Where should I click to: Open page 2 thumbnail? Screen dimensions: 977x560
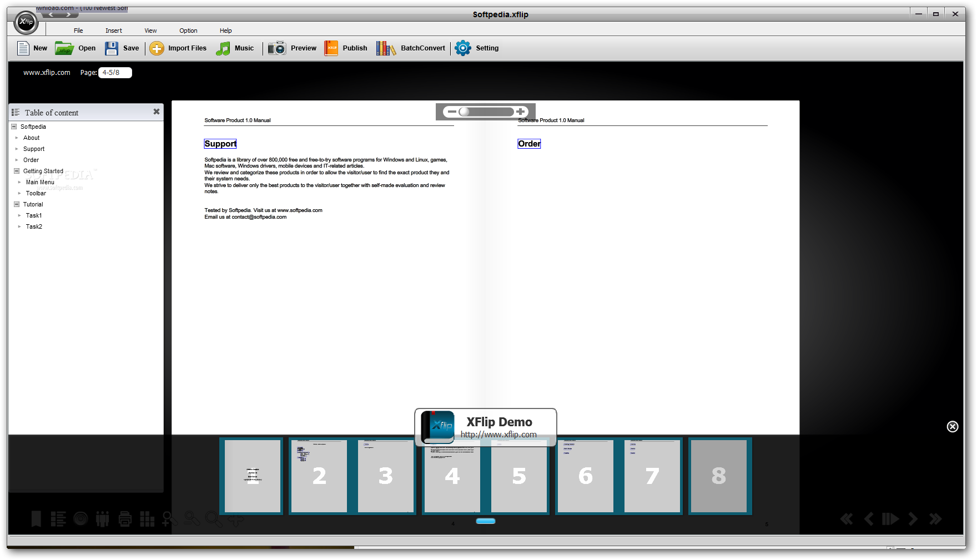tap(319, 476)
